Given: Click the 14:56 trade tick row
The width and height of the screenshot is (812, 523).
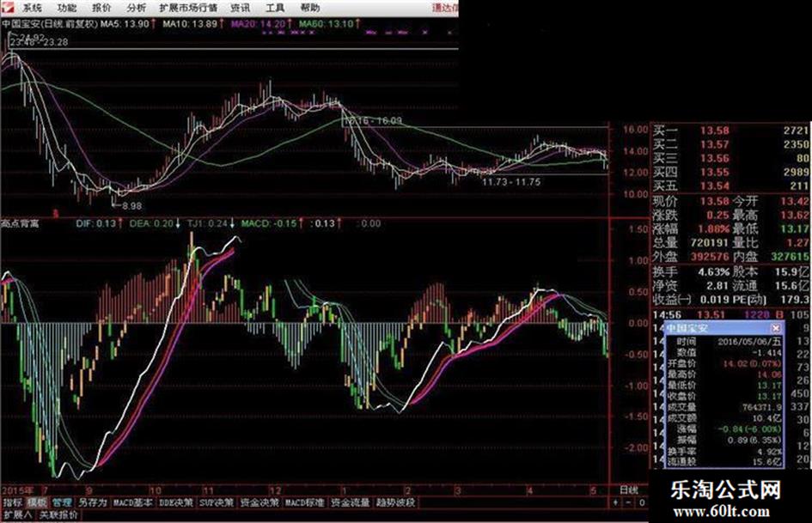Looking at the screenshot, I should coord(731,315).
